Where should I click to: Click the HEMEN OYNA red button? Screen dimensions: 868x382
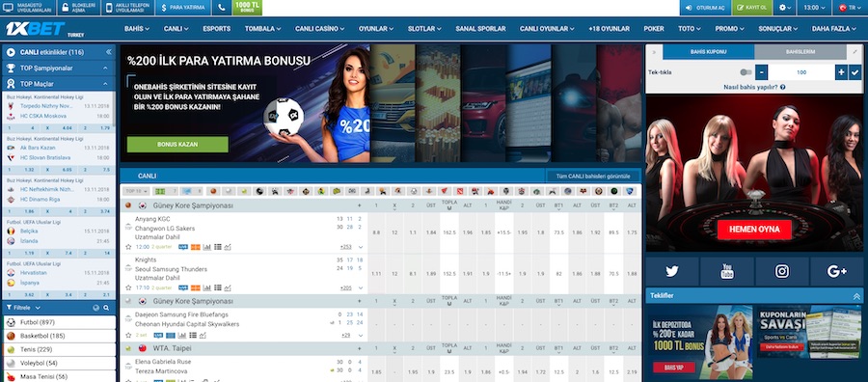click(754, 230)
